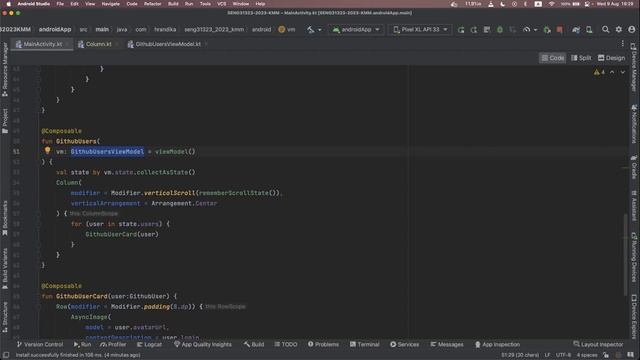Toggle the Gradle side panel
Image resolution: width=640 pixels, height=360 pixels.
pos(634,167)
